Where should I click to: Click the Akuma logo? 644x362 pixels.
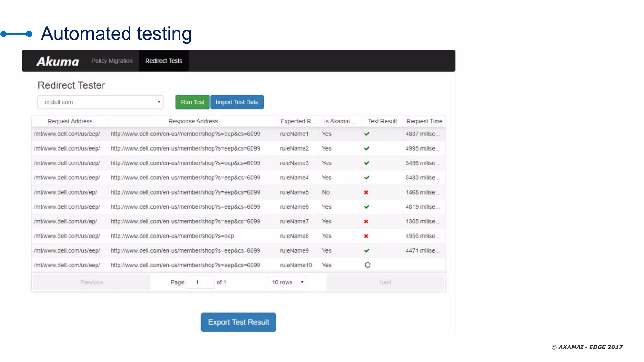click(x=58, y=61)
